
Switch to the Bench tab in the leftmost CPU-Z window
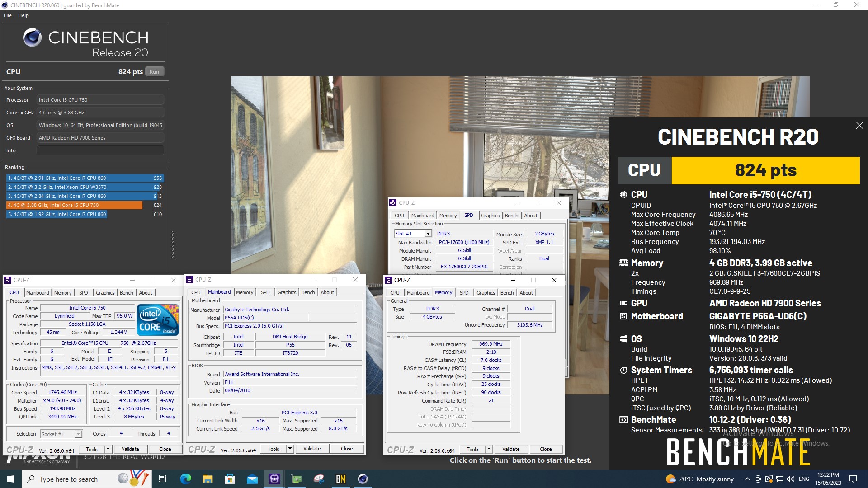point(126,293)
